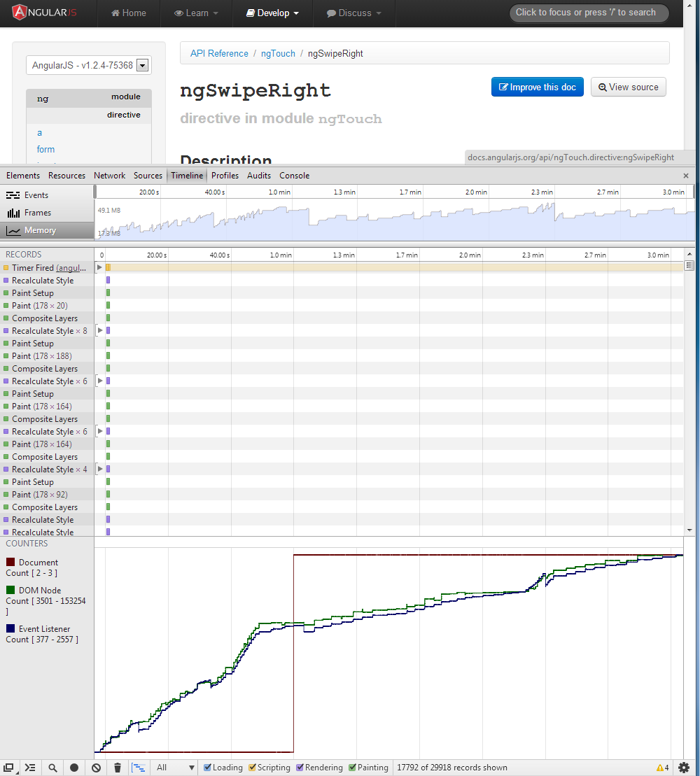700x776 pixels.
Task: Select the Paint (178 × 188) record
Action: [x=47, y=356]
